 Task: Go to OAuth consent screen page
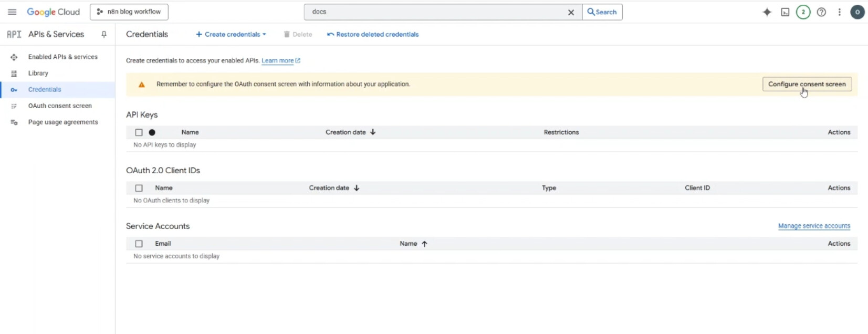click(x=60, y=106)
